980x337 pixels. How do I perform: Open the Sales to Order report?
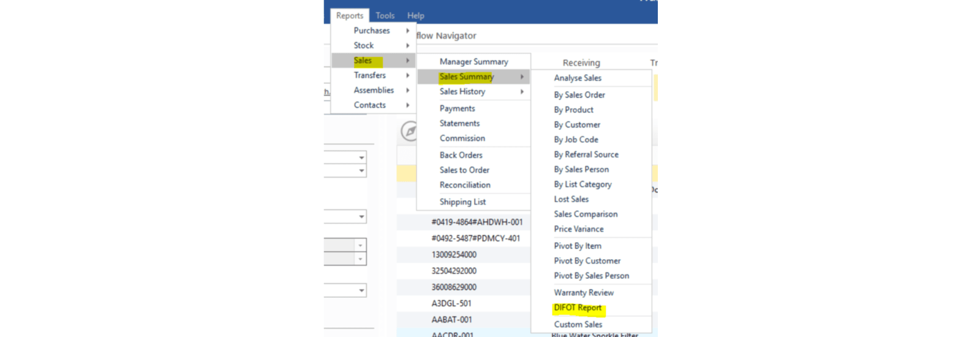pos(473,170)
